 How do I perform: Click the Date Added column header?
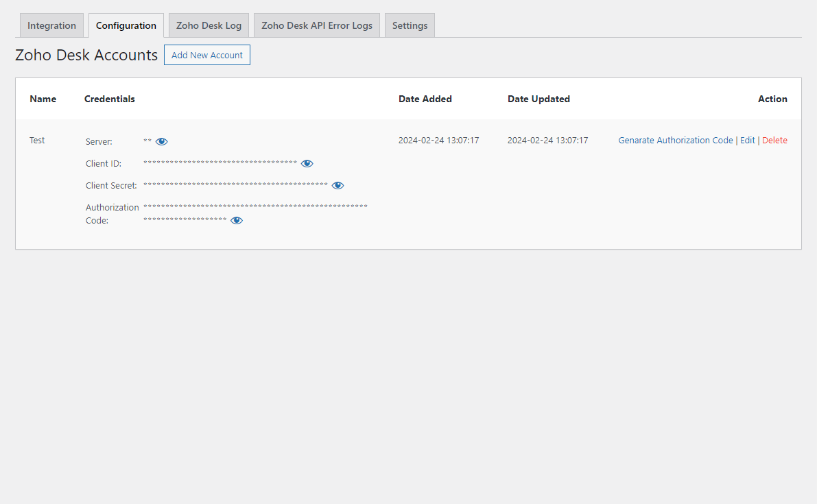point(425,99)
